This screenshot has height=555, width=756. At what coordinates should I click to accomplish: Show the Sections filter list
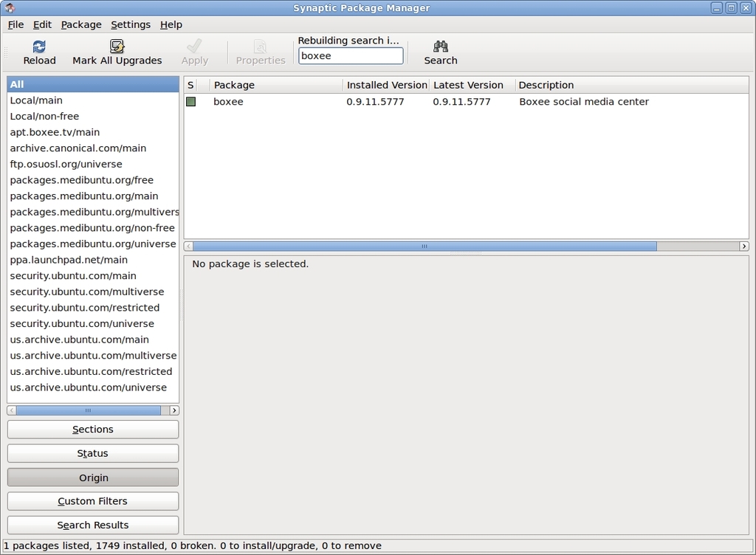coord(92,430)
